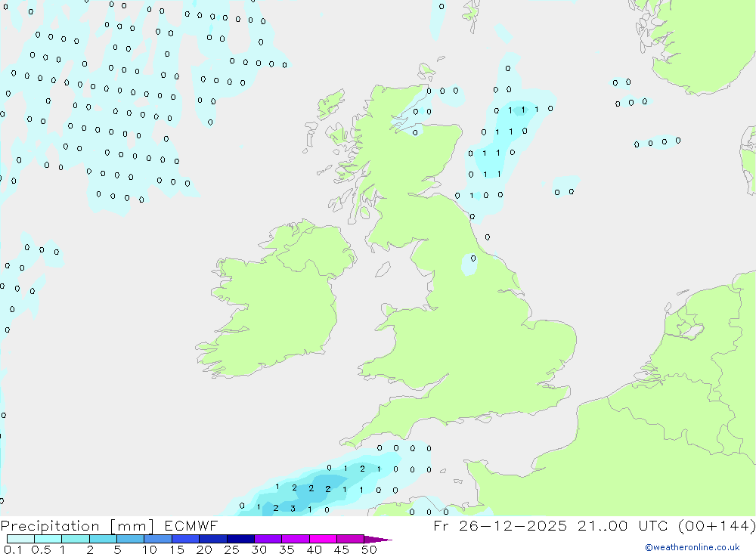Viewport: 756px width, 554px height.
Task: Click the '3' precipitation value on the map
Action: [293, 509]
